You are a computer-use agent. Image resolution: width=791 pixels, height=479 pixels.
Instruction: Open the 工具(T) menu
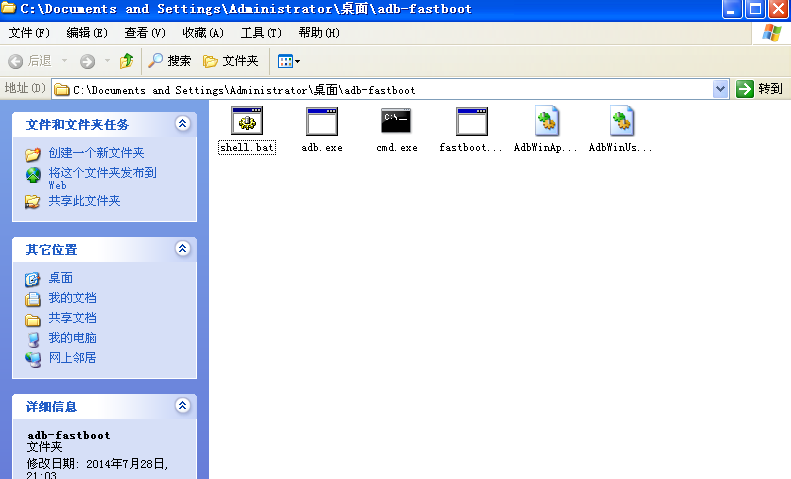(261, 33)
